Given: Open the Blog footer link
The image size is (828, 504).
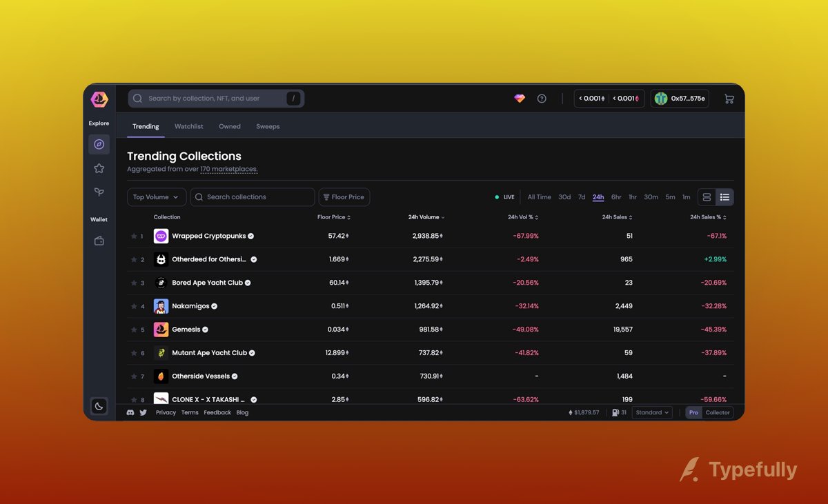Looking at the screenshot, I should [242, 412].
